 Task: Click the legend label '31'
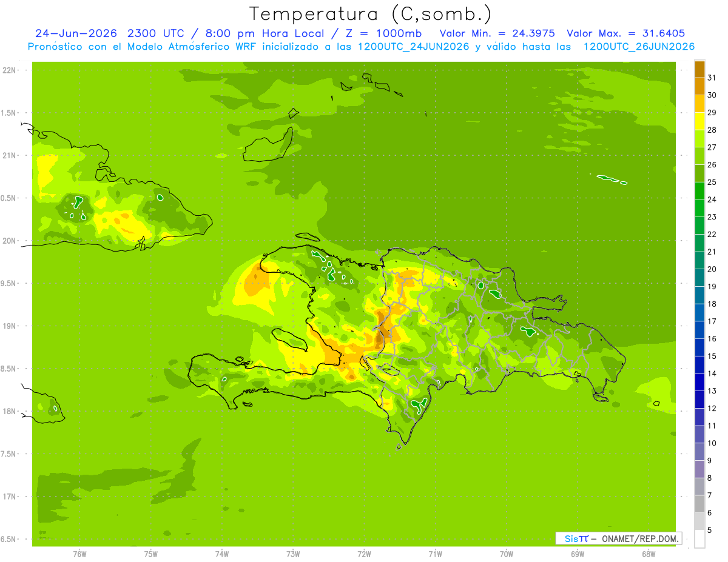712,78
